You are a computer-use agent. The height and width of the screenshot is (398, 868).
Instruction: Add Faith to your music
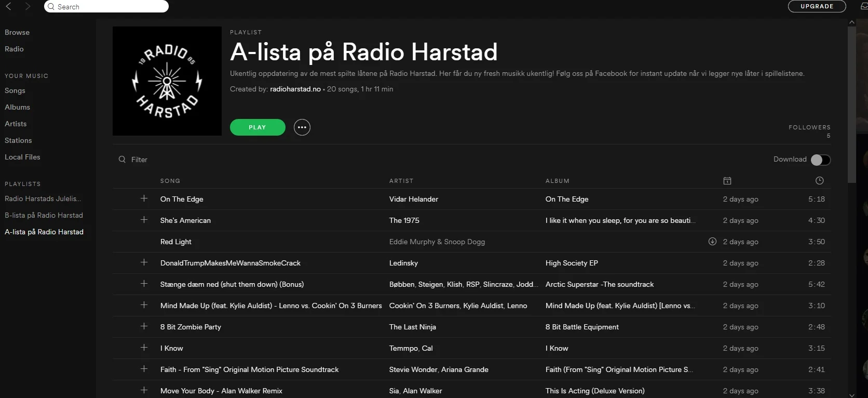pos(144,369)
